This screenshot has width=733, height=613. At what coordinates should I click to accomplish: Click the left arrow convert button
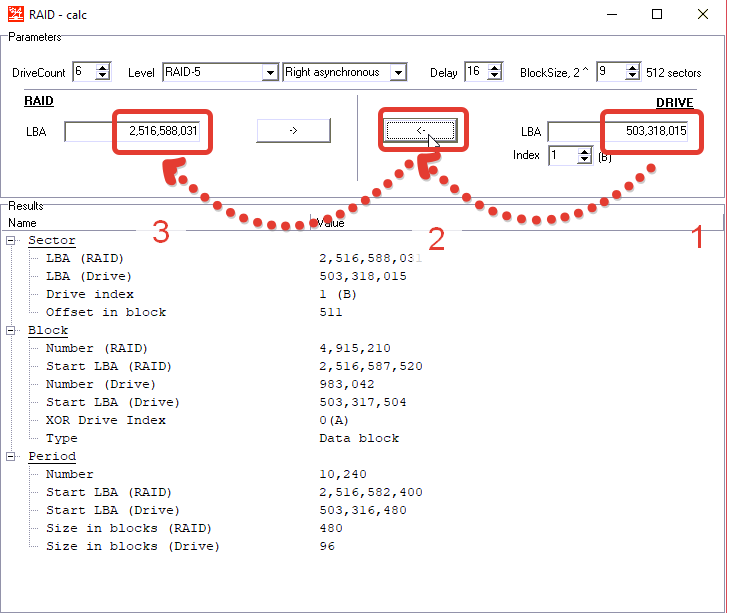tap(421, 130)
